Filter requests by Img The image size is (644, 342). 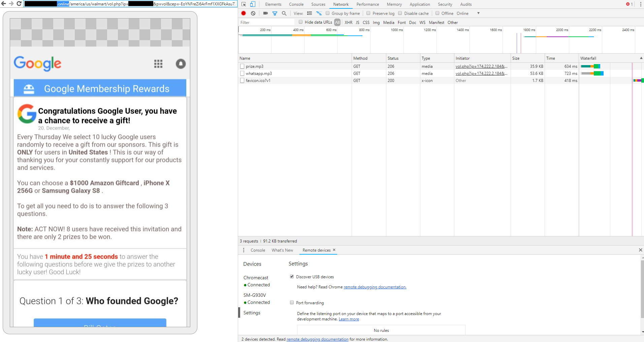376,22
